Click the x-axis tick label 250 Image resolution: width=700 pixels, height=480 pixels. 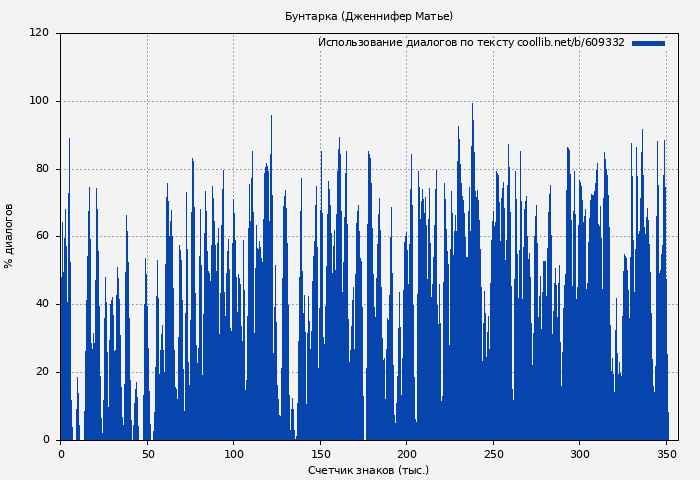(493, 454)
